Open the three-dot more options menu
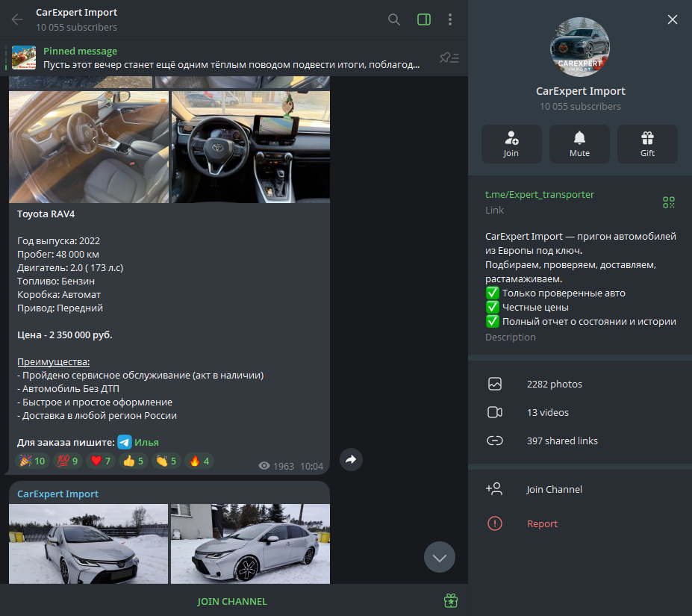692x616 pixels. (449, 19)
